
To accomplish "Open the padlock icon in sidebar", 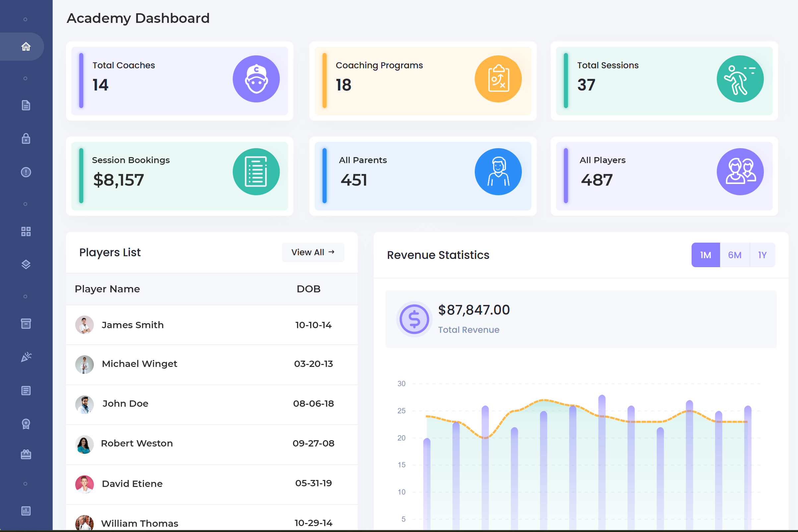I will 26,139.
